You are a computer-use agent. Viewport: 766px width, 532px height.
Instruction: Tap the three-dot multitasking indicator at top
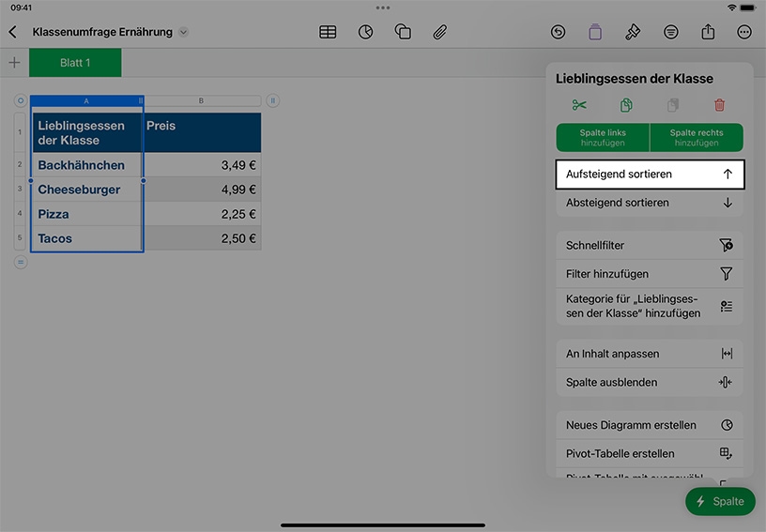coord(383,8)
